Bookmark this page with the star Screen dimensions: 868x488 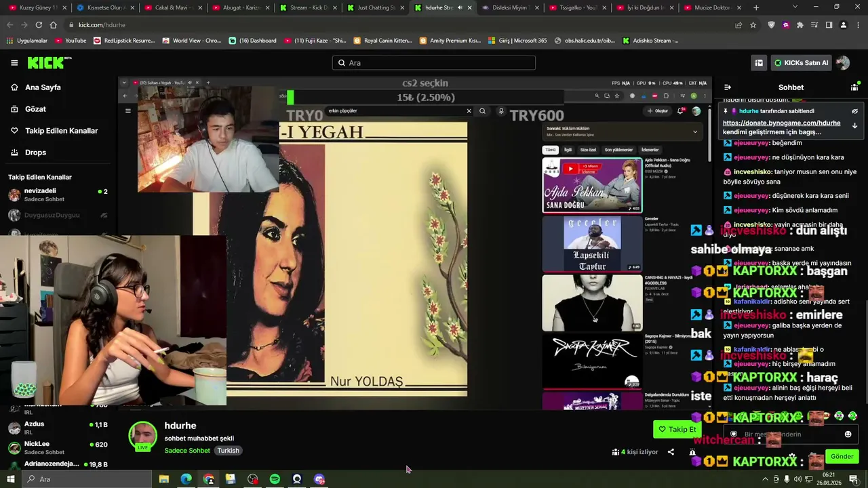(x=753, y=25)
